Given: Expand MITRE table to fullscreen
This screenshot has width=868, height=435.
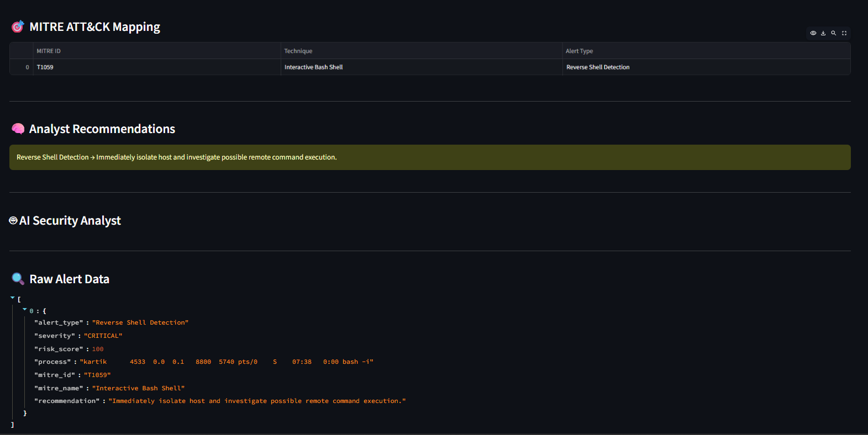Looking at the screenshot, I should pyautogui.click(x=844, y=33).
